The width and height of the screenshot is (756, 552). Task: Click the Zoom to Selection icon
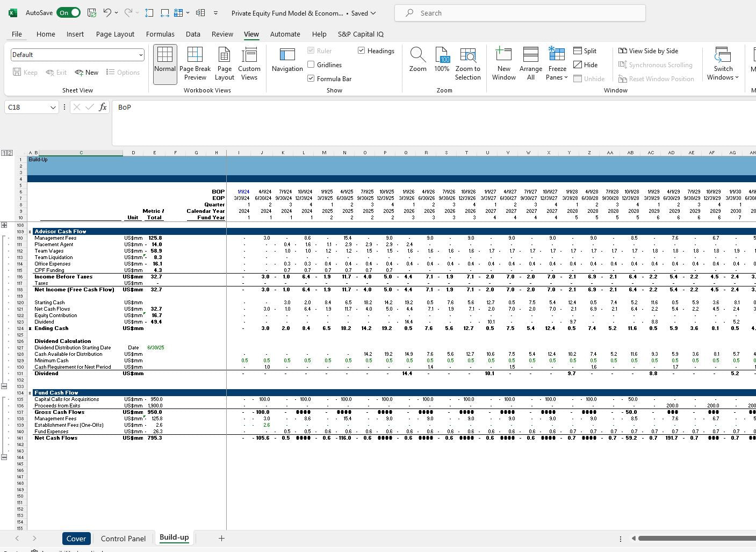pos(467,63)
